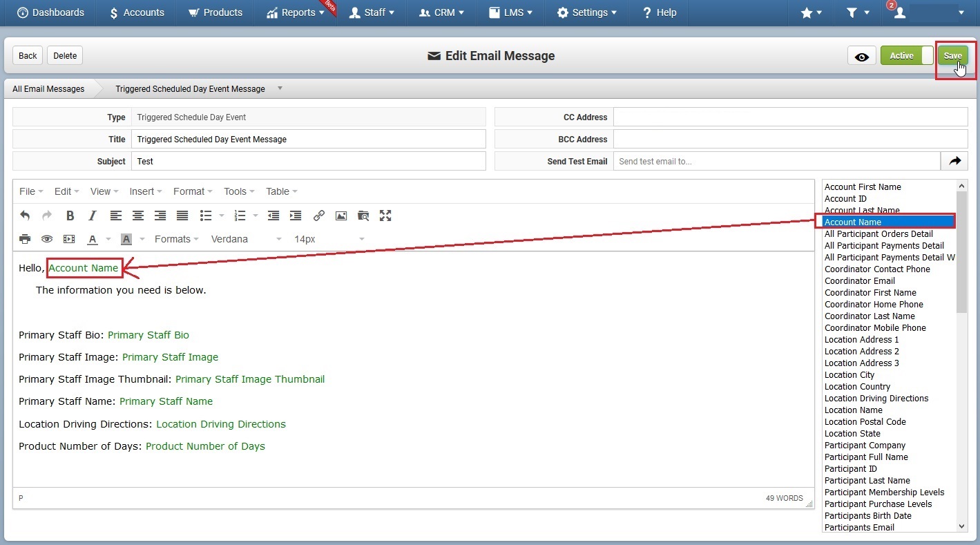
Task: Switch the editor to fullscreen mode
Action: 385,216
